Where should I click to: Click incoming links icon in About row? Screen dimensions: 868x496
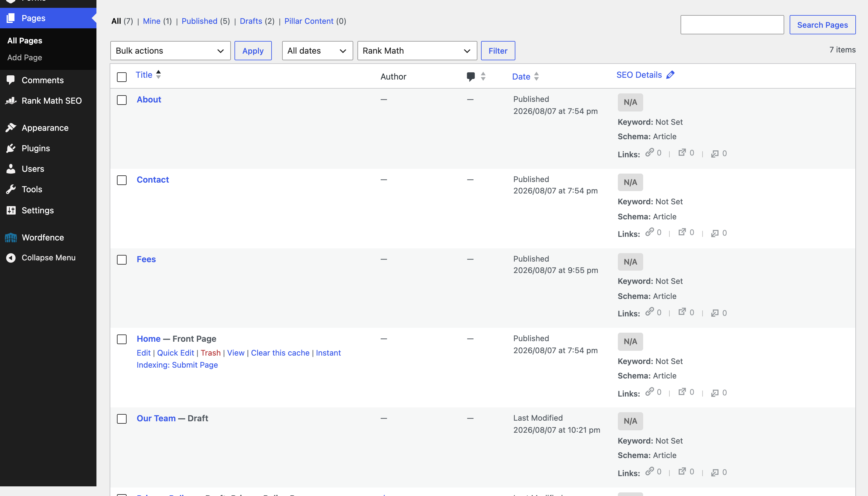point(715,154)
